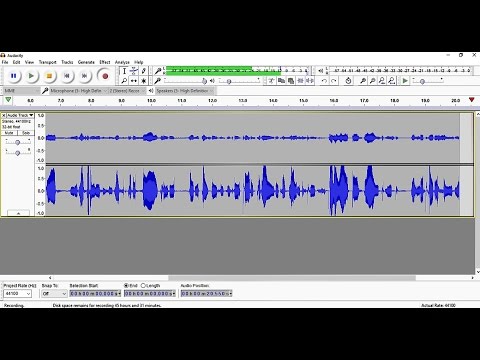The height and width of the screenshot is (360, 480).
Task: Select the End radio button
Action: point(126,286)
